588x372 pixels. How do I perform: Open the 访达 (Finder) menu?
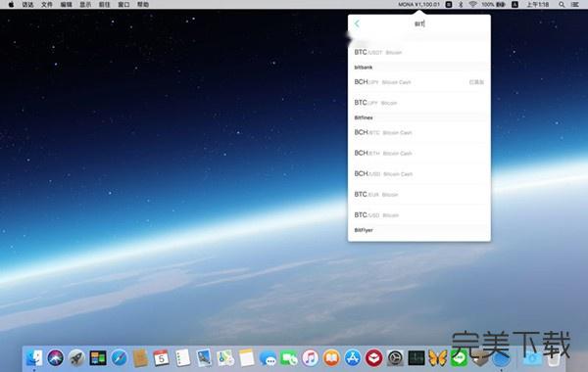pyautogui.click(x=27, y=5)
